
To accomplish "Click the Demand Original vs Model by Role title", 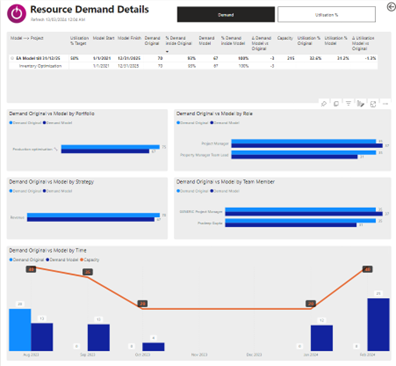I will click(x=214, y=114).
